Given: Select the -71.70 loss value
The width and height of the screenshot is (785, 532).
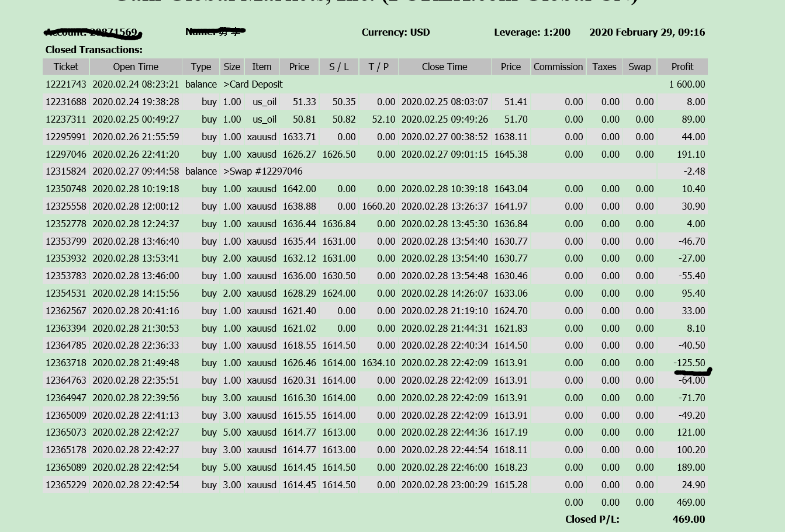Looking at the screenshot, I should click(692, 398).
